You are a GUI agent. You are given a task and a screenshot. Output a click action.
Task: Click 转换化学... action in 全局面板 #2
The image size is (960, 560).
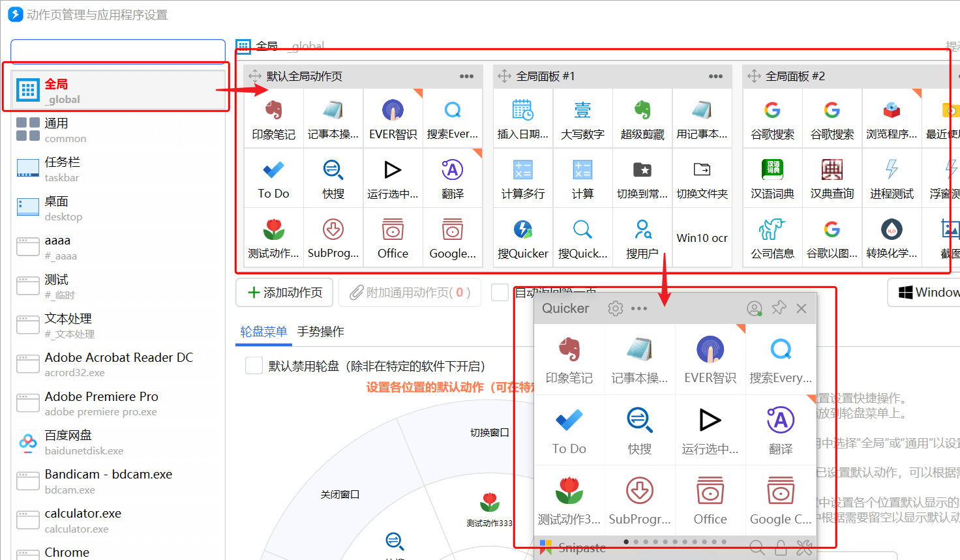coord(892,238)
